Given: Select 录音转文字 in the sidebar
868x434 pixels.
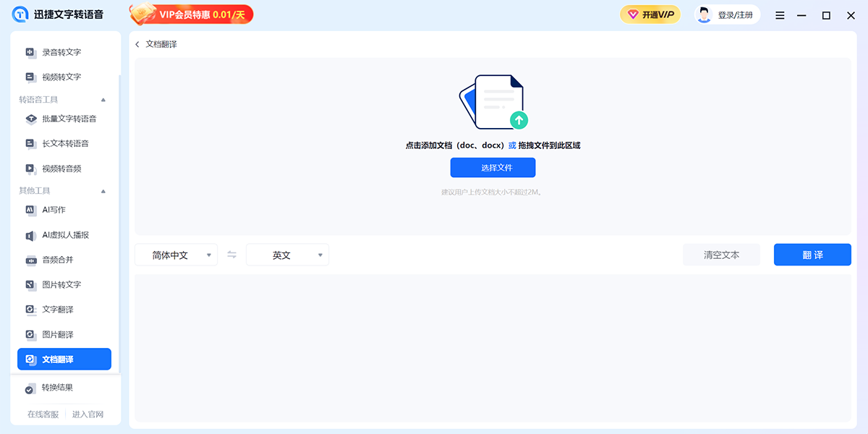Looking at the screenshot, I should pos(61,52).
